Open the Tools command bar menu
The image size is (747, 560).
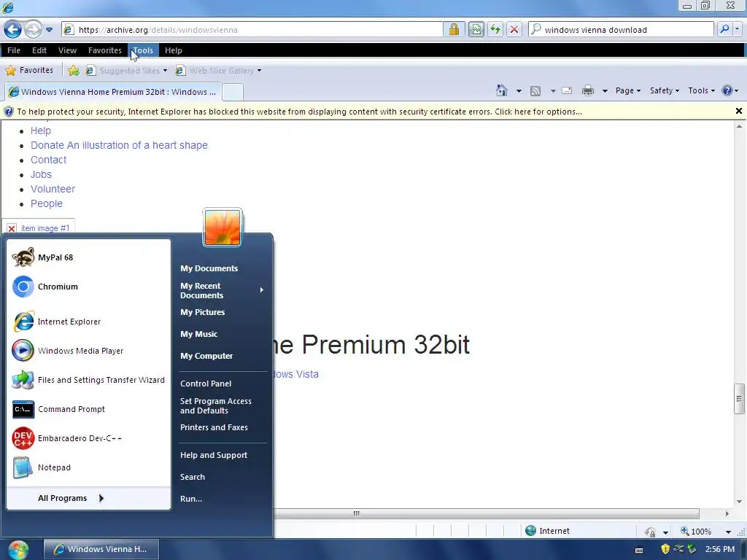pos(701,90)
